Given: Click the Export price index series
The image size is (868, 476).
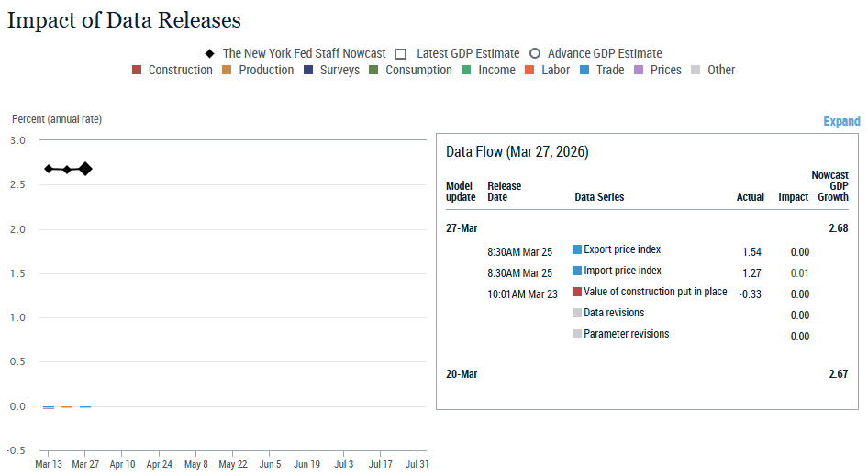Looking at the screenshot, I should point(621,249).
